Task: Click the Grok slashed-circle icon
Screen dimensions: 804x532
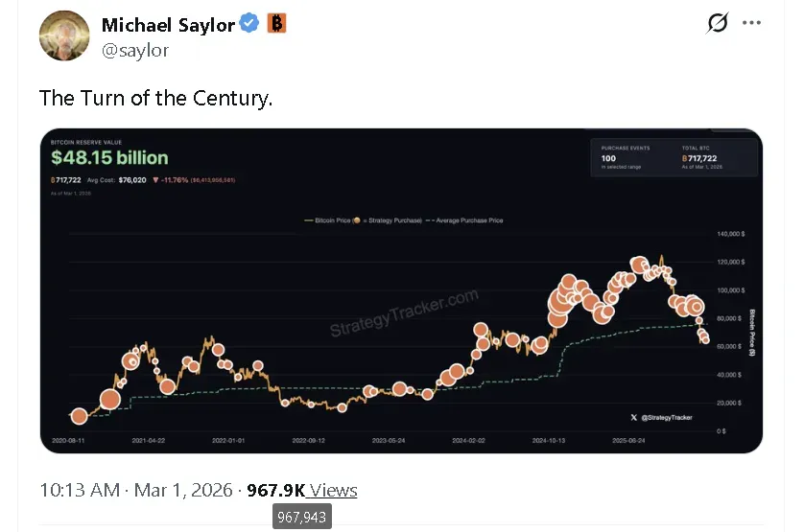Action: pos(717,23)
